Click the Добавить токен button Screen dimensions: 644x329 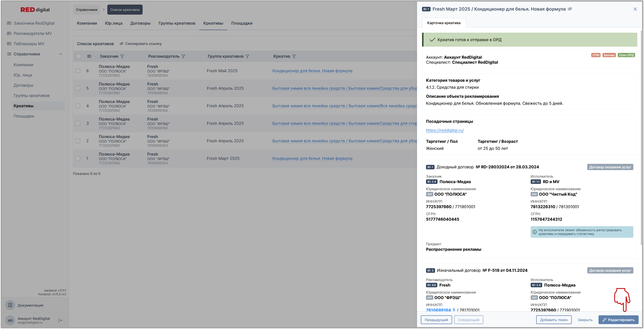pos(554,320)
